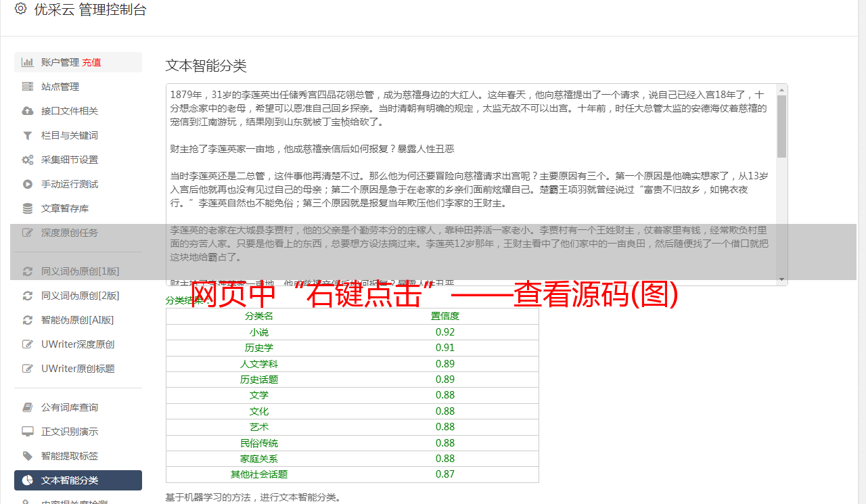Open 同义词伪原创[2版] tool

point(78,296)
